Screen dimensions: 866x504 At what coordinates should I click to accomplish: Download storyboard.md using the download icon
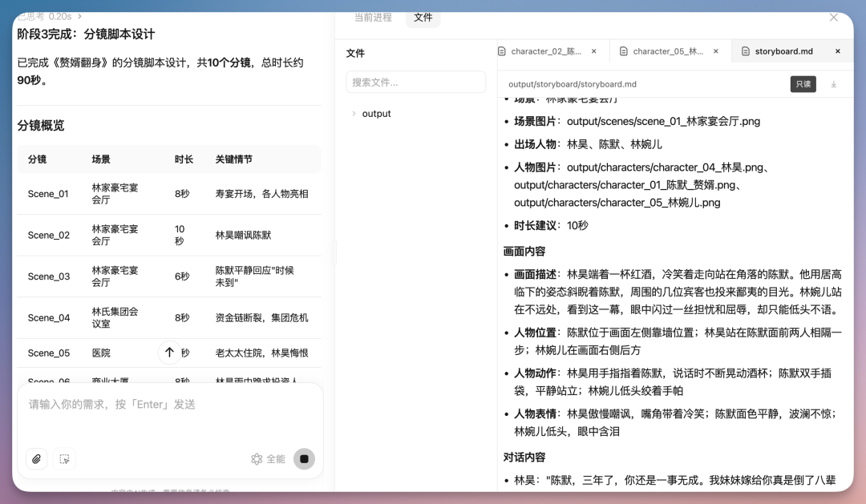click(x=834, y=84)
